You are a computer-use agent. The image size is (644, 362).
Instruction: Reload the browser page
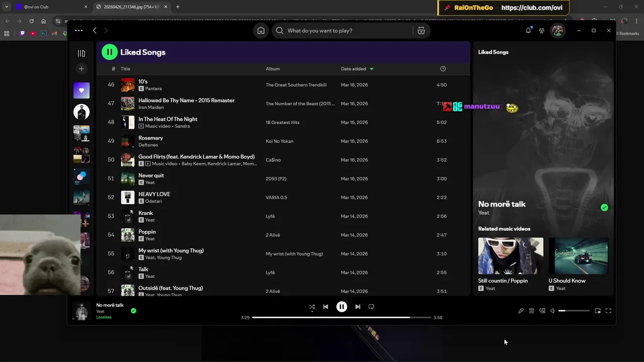pos(31,21)
